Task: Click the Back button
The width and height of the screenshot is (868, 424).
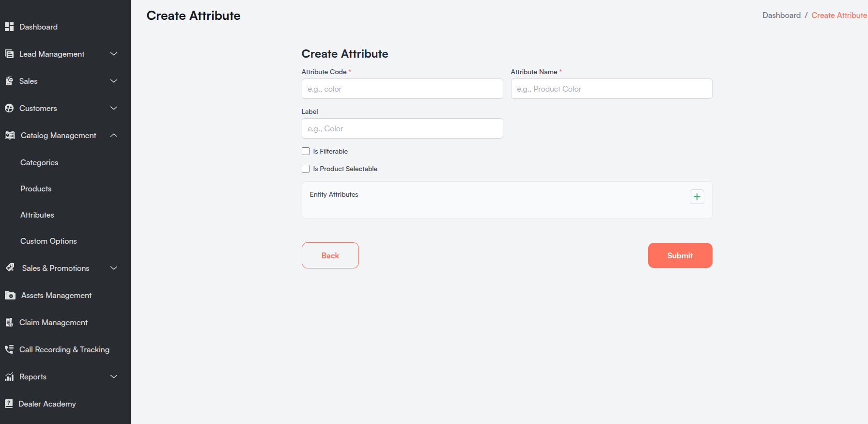Action: (x=330, y=255)
